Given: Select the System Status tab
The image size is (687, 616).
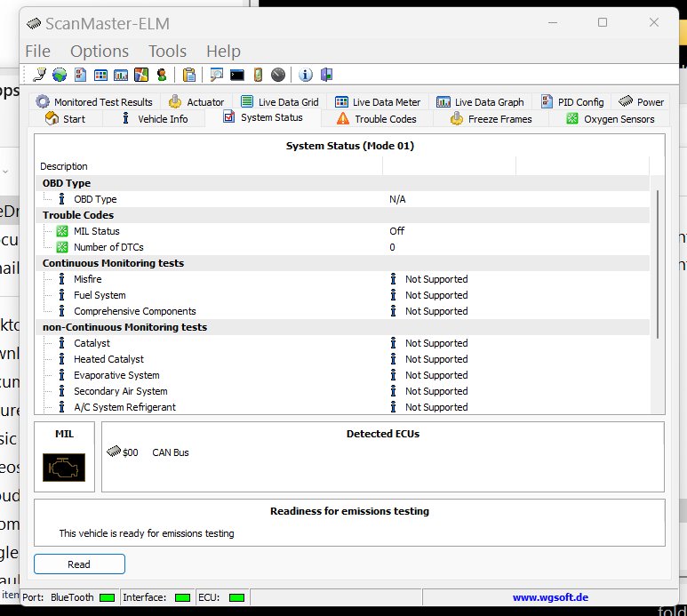Looking at the screenshot, I should (263, 117).
